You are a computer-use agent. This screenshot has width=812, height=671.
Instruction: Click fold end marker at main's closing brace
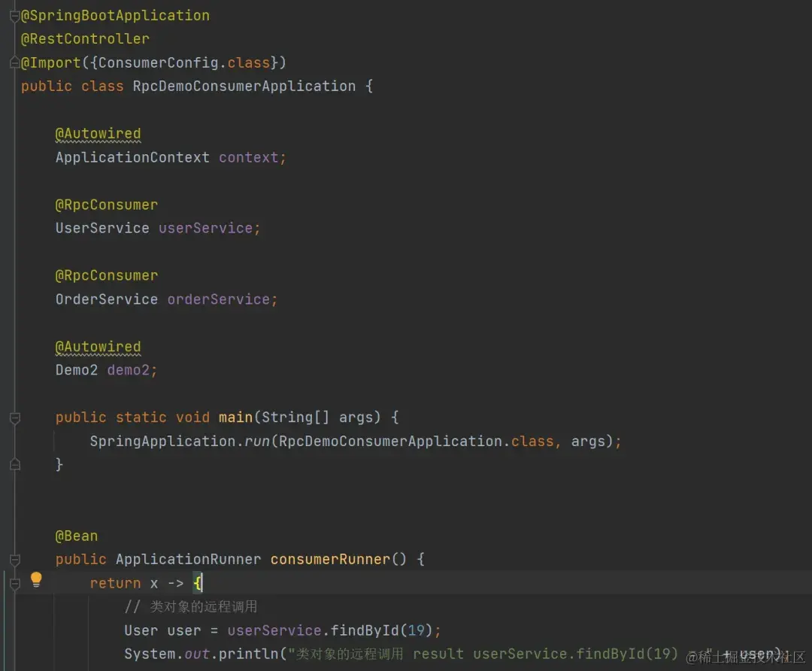click(15, 464)
